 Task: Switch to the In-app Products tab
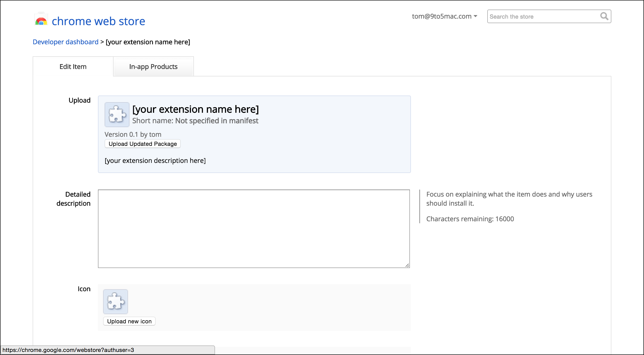point(153,67)
